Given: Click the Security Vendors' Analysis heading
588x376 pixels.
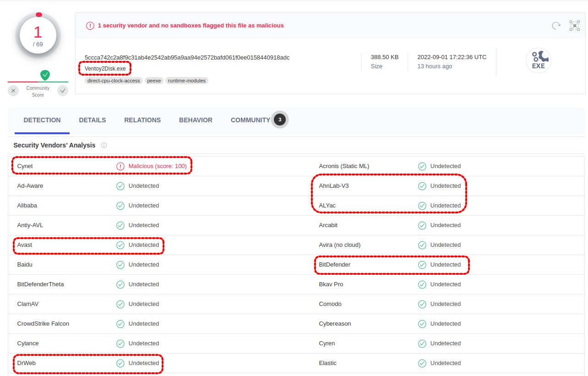Looking at the screenshot, I should coord(54,145).
